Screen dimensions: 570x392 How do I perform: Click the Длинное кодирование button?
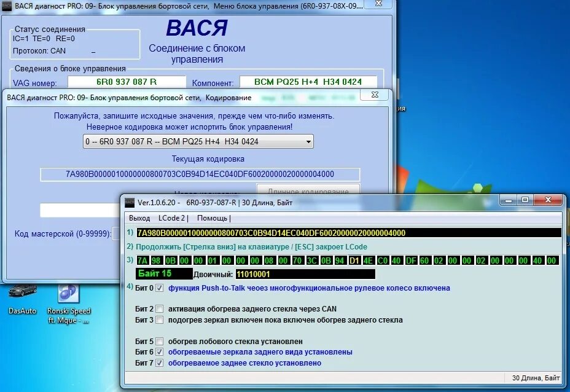pos(308,189)
